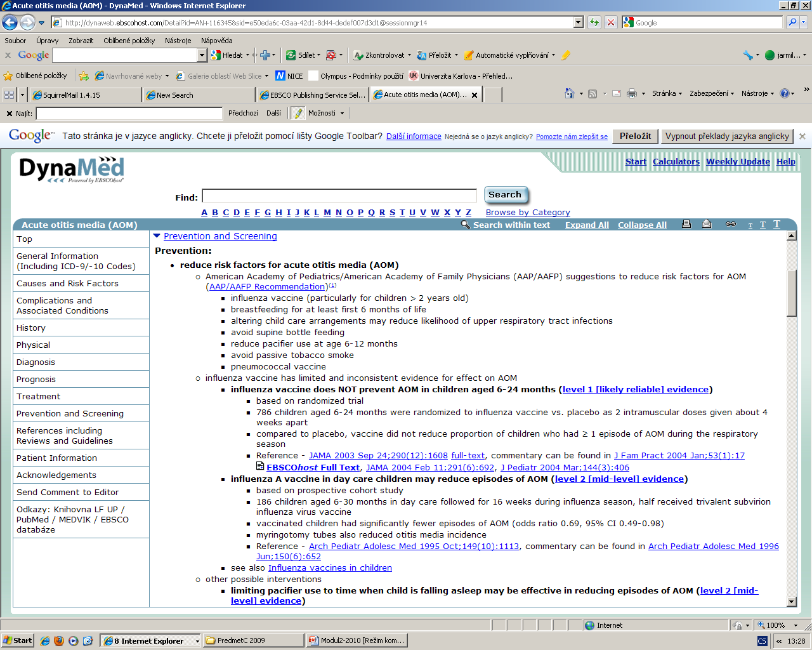Close the Find bar with X icon
The height and width of the screenshot is (650, 812).
click(x=9, y=114)
